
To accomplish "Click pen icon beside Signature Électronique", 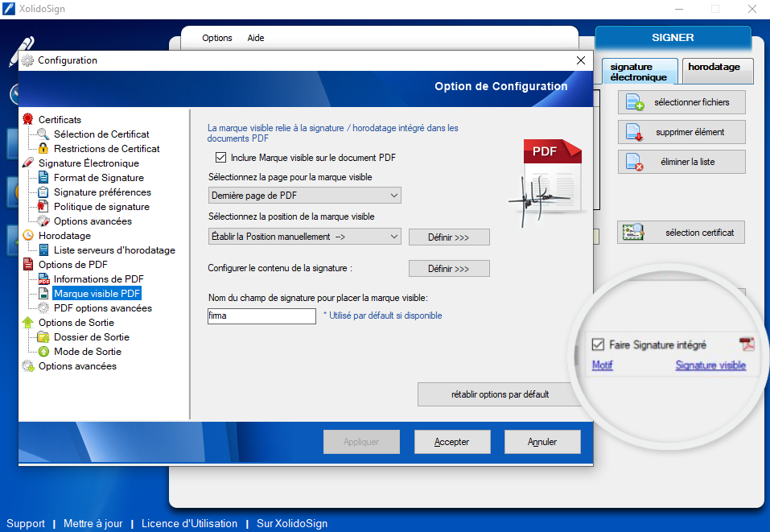I will [28, 163].
